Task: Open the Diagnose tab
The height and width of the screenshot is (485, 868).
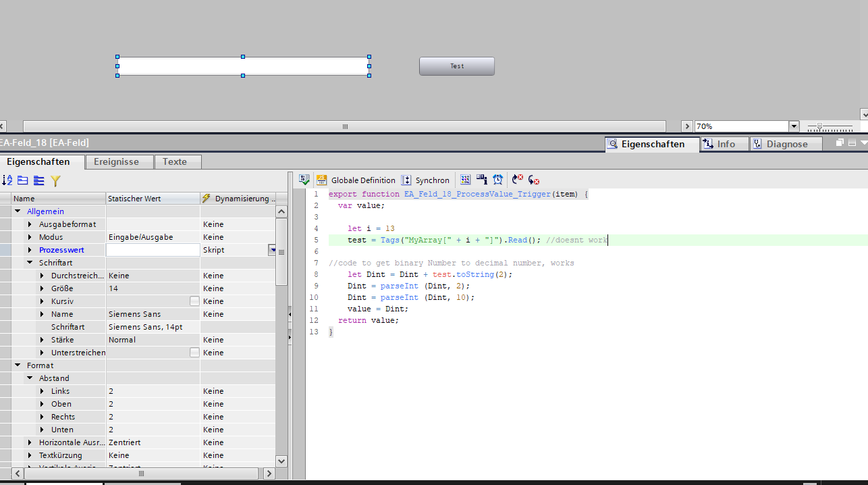Action: point(786,144)
